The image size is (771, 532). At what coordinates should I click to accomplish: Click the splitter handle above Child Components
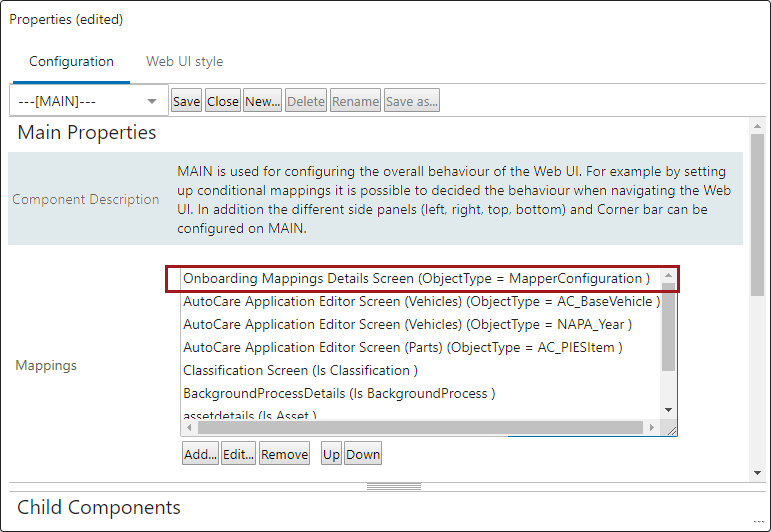tap(393, 487)
